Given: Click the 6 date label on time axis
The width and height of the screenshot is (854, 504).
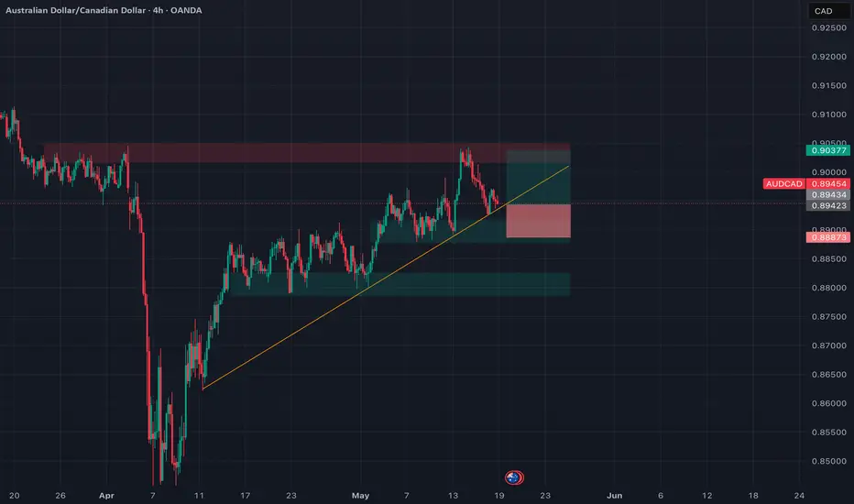Looking at the screenshot, I should [661, 495].
